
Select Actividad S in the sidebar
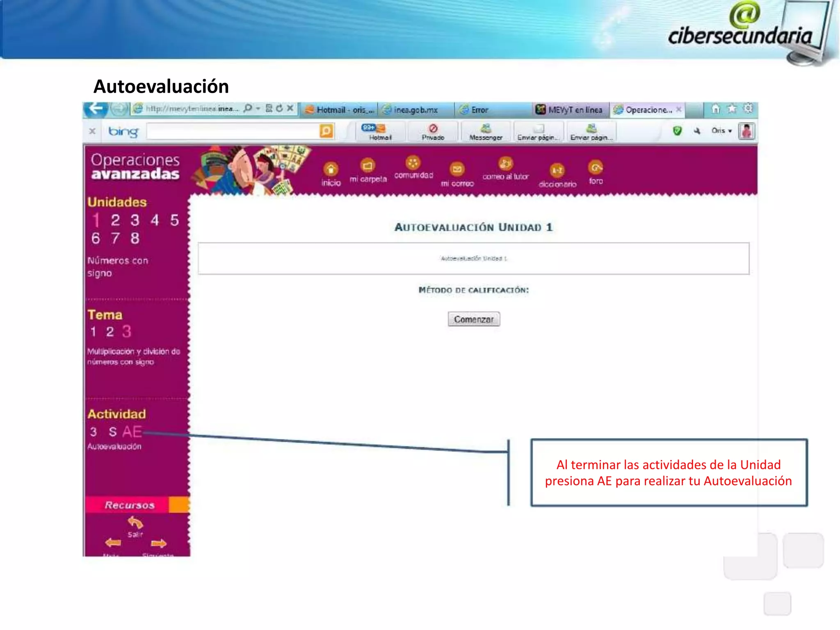coord(113,432)
